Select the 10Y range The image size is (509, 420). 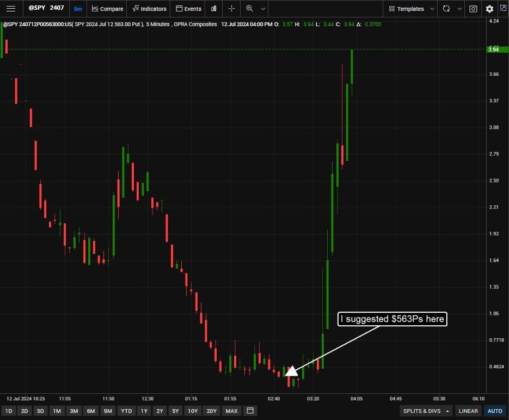(x=193, y=411)
